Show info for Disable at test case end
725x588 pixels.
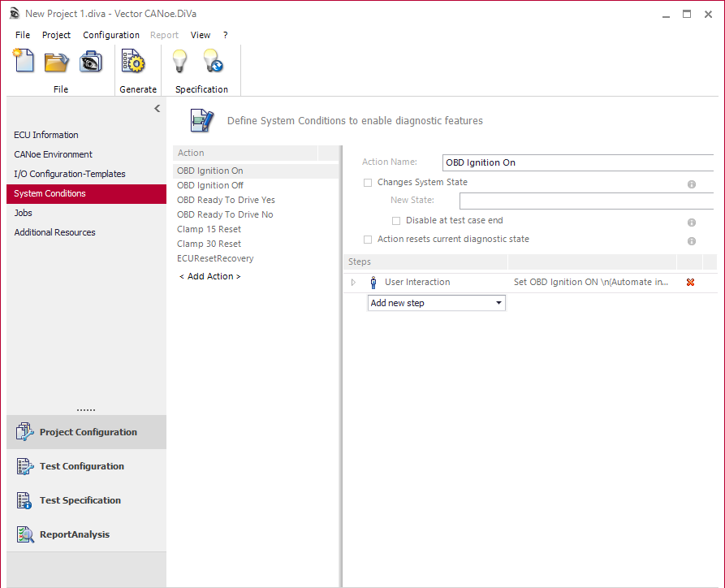pos(692,223)
